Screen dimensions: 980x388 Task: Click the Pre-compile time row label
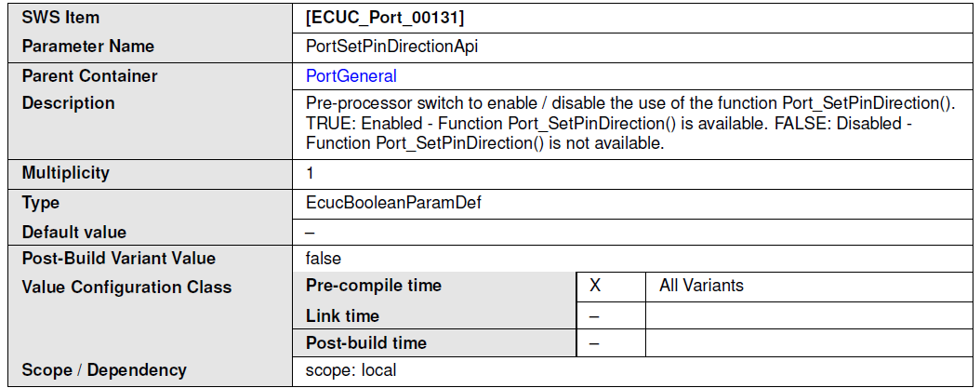pyautogui.click(x=374, y=286)
